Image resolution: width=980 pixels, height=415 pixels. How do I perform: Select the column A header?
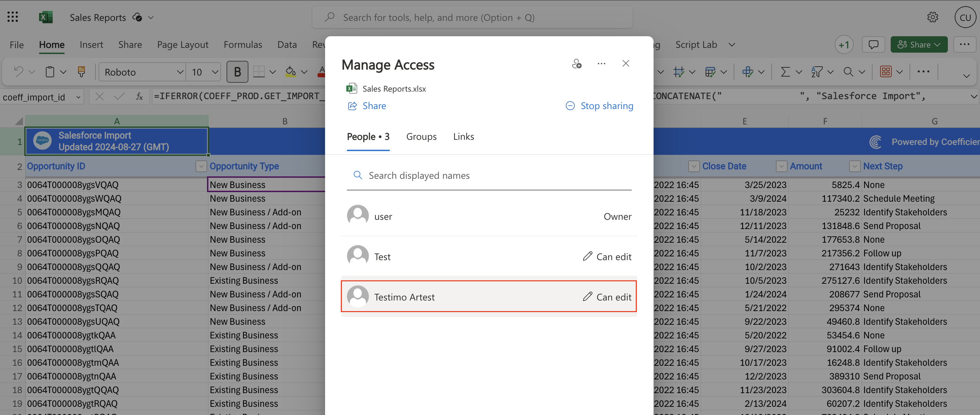(116, 121)
